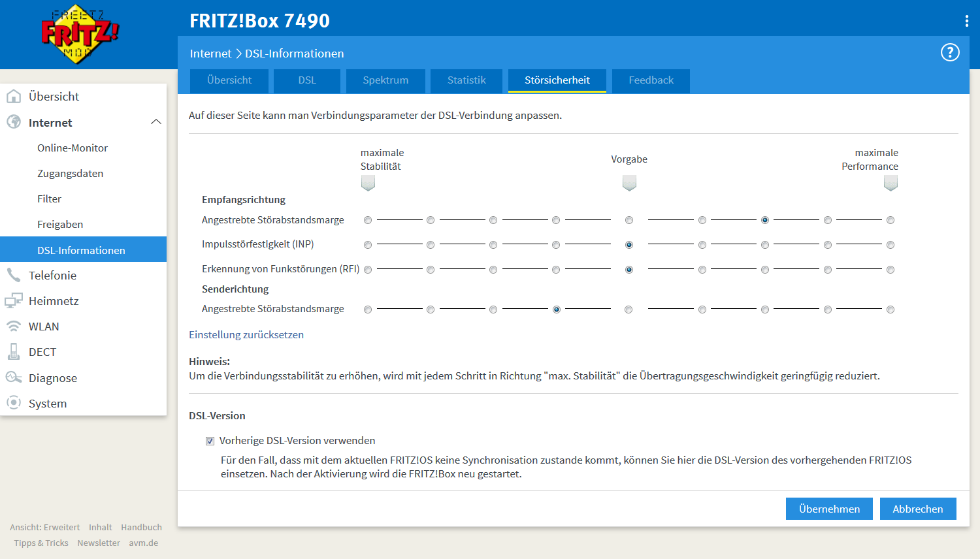Open Online-Monitor in the sidebar
The width and height of the screenshot is (980, 559).
[x=73, y=148]
